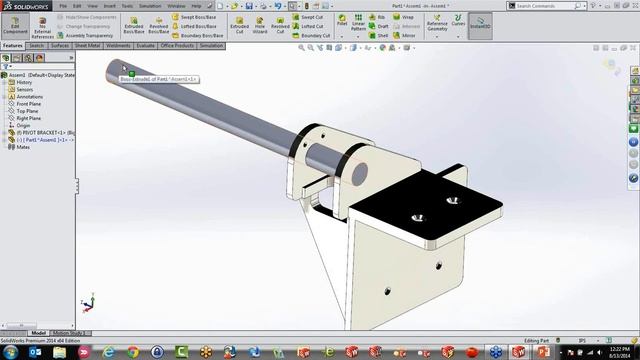The image size is (640, 360).
Task: Click the Windows Start button
Action: pyautogui.click(x=11, y=352)
